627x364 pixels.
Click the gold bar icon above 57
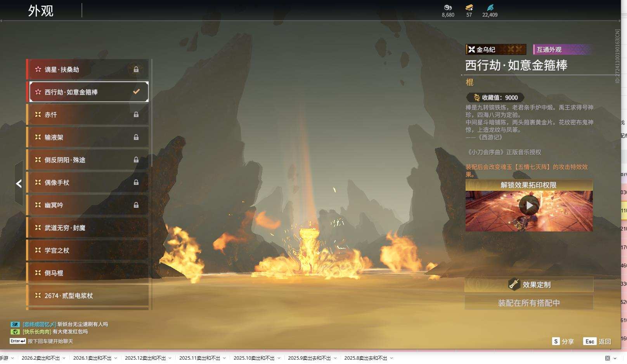click(x=469, y=7)
